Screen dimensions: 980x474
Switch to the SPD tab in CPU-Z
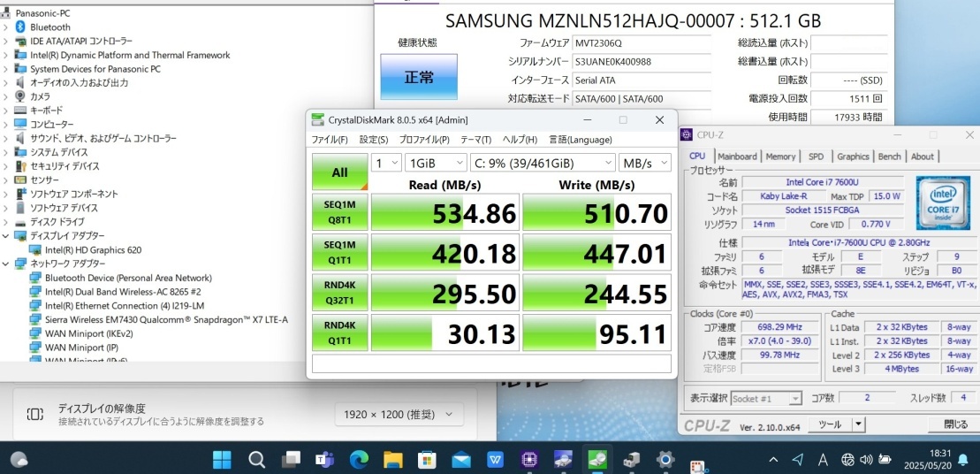click(816, 157)
